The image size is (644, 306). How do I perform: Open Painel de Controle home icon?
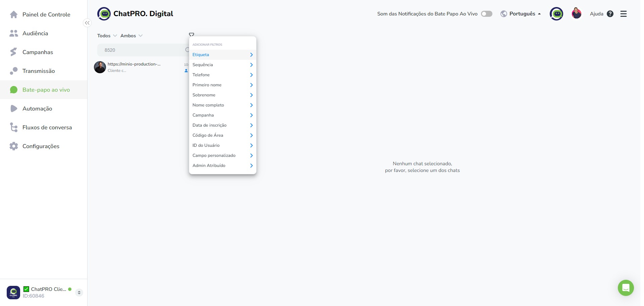click(14, 14)
